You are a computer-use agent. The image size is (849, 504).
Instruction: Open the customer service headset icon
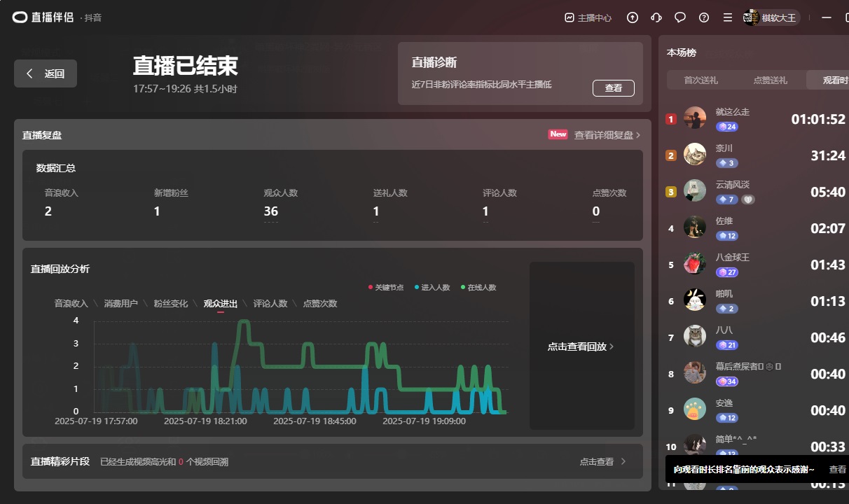click(x=656, y=17)
